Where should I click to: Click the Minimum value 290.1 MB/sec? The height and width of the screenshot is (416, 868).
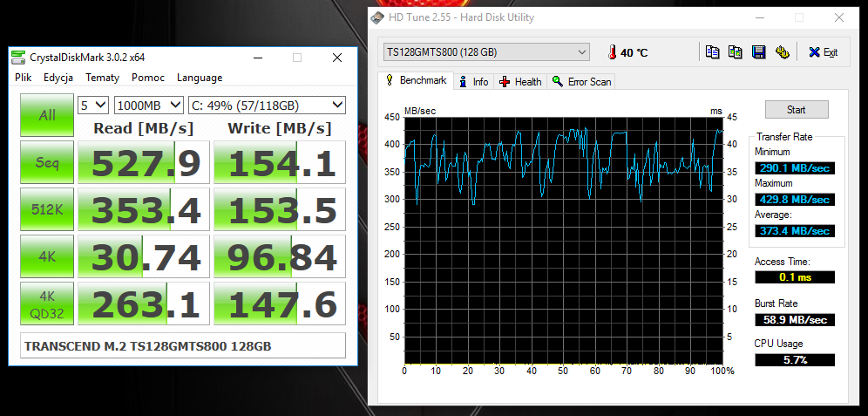(795, 167)
